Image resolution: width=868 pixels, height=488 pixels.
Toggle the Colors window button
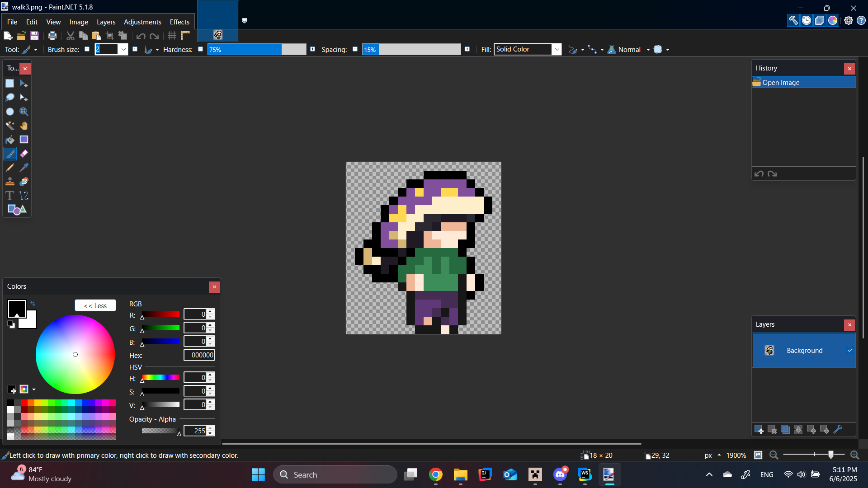tap(833, 20)
